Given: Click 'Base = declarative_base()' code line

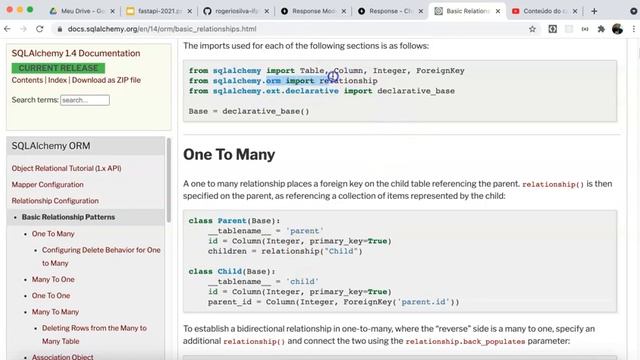Looking at the screenshot, I should tap(249, 111).
